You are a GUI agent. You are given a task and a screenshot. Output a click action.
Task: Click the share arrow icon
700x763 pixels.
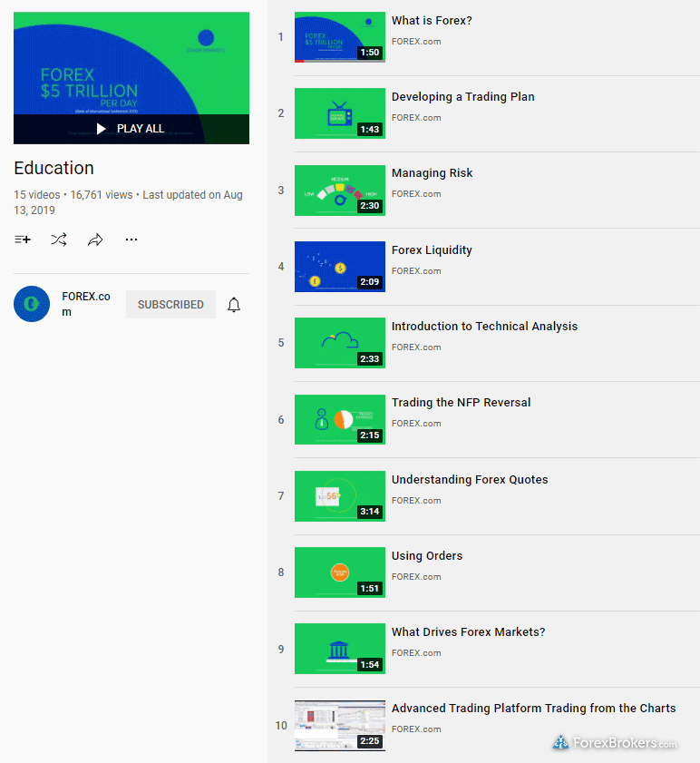point(95,240)
